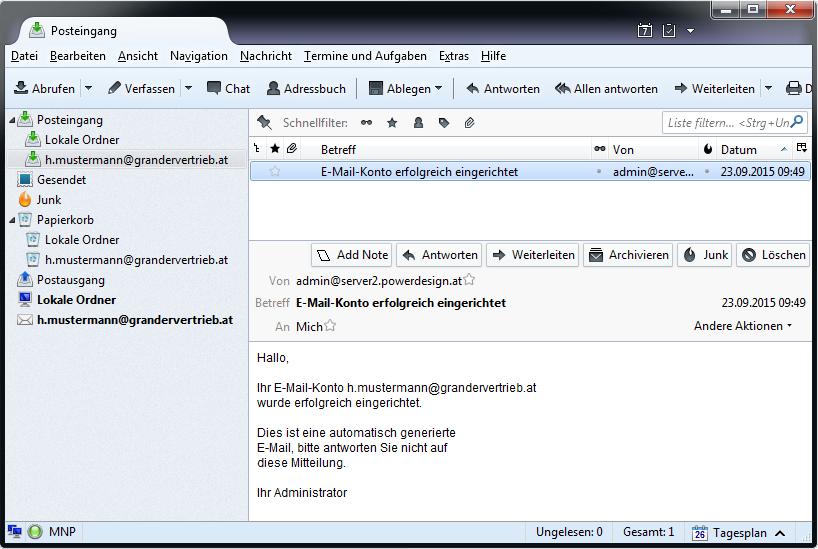Click the Archivieren button in message header
This screenshot has height=549, width=818.
627,255
